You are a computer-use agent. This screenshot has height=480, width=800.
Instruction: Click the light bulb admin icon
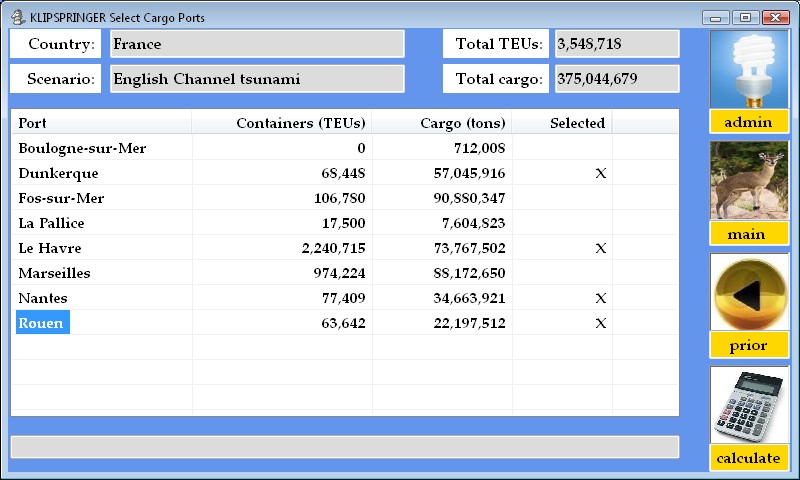[x=749, y=69]
